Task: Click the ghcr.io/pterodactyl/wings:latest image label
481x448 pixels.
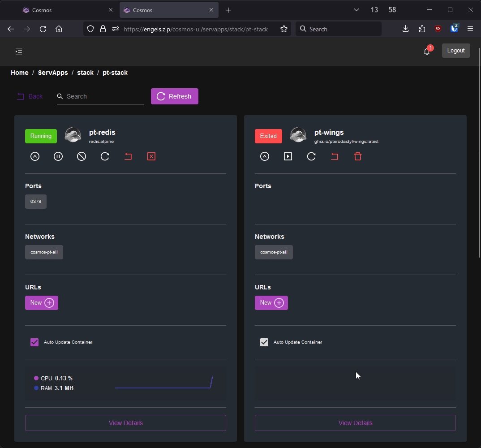Action: pos(346,142)
